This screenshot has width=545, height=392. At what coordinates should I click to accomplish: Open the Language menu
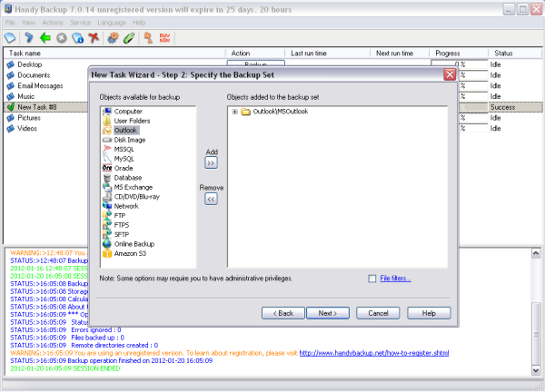112,23
